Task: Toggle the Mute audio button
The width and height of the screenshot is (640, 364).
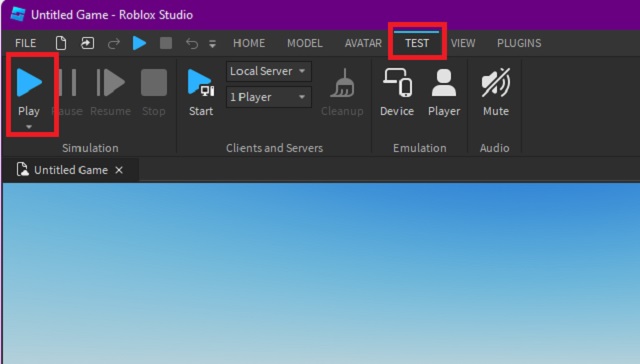Action: point(496,92)
